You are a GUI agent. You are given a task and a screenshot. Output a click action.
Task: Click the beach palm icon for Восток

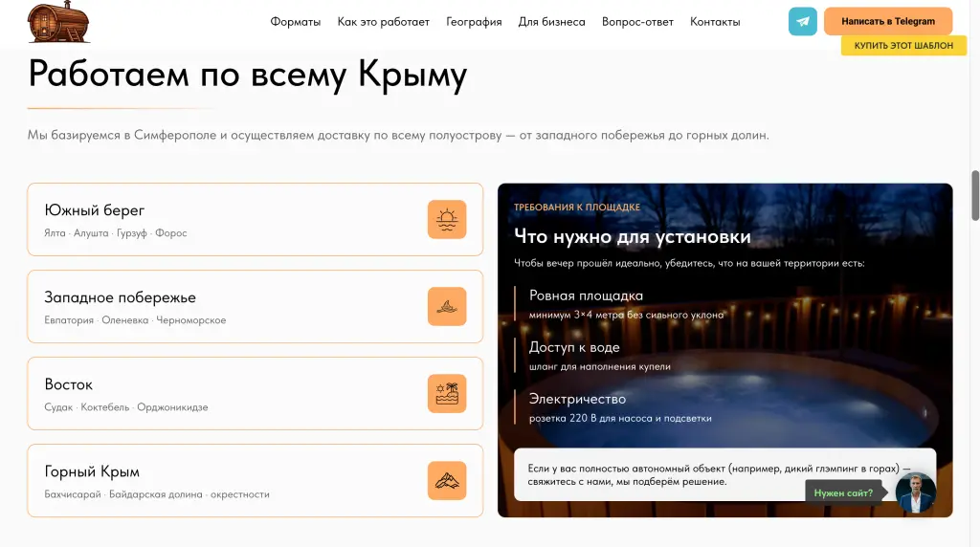(x=447, y=393)
